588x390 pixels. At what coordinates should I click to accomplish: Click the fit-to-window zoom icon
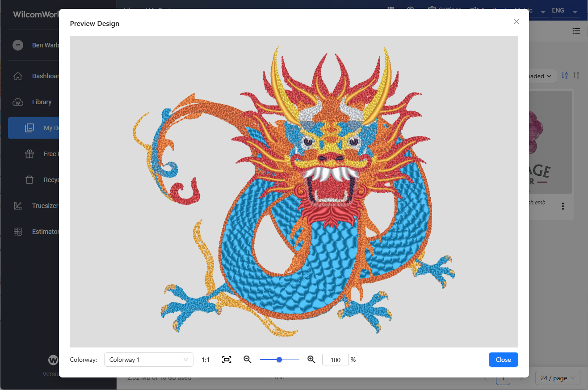click(x=227, y=360)
